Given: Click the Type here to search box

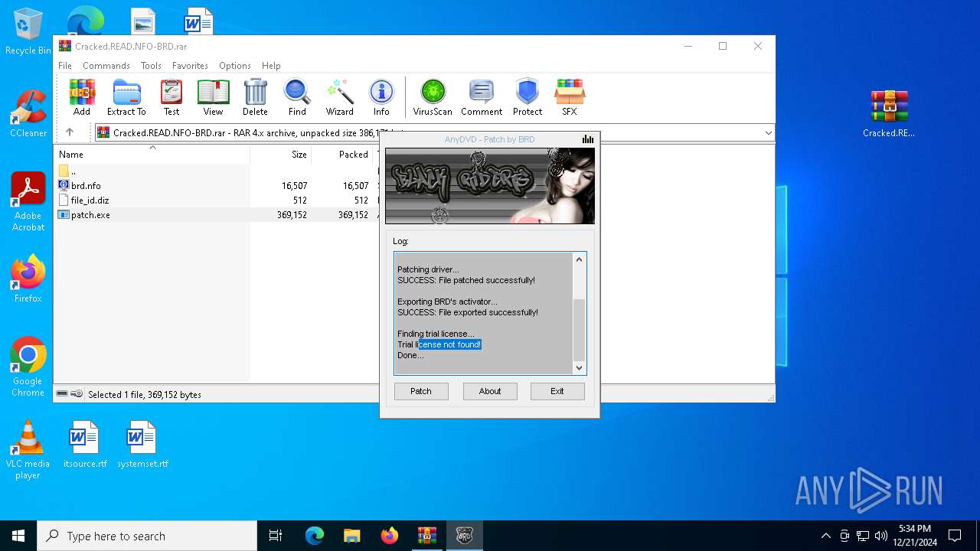Looking at the screenshot, I should click(x=147, y=536).
